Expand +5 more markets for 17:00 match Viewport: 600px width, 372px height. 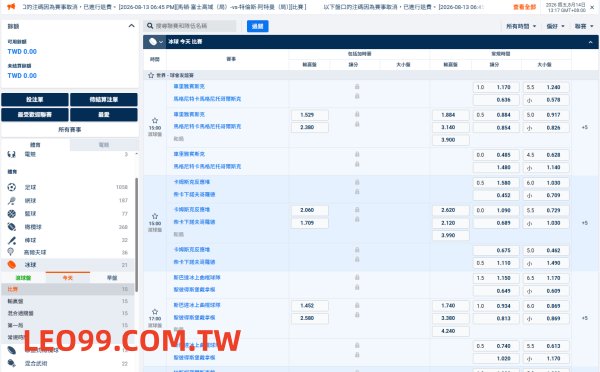(x=584, y=318)
